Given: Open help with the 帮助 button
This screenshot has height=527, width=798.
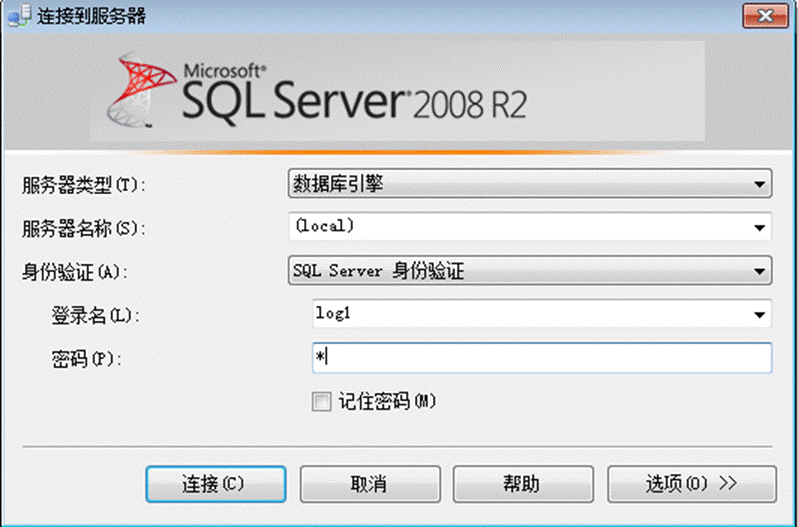Looking at the screenshot, I should (x=523, y=484).
